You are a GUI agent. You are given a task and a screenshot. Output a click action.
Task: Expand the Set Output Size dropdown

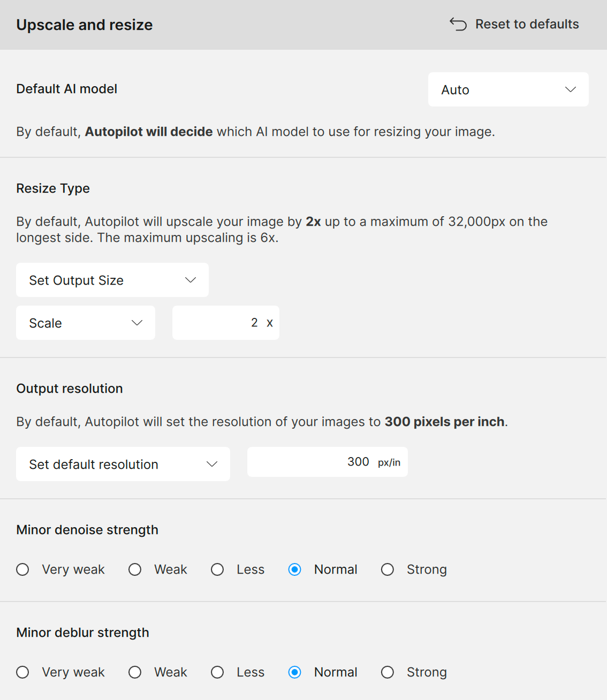pyautogui.click(x=112, y=280)
